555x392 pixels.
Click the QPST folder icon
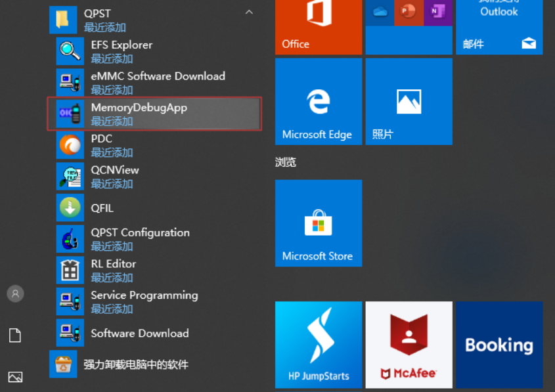coord(63,20)
